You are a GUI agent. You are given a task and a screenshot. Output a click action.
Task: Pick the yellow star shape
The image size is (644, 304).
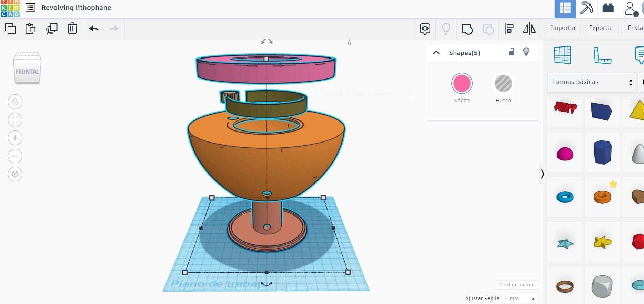[x=602, y=242]
